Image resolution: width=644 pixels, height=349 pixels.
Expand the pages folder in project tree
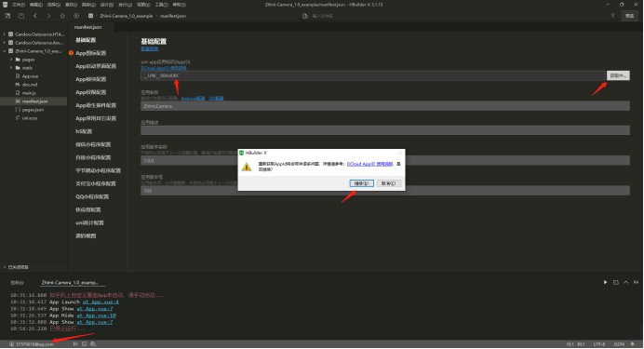11,60
